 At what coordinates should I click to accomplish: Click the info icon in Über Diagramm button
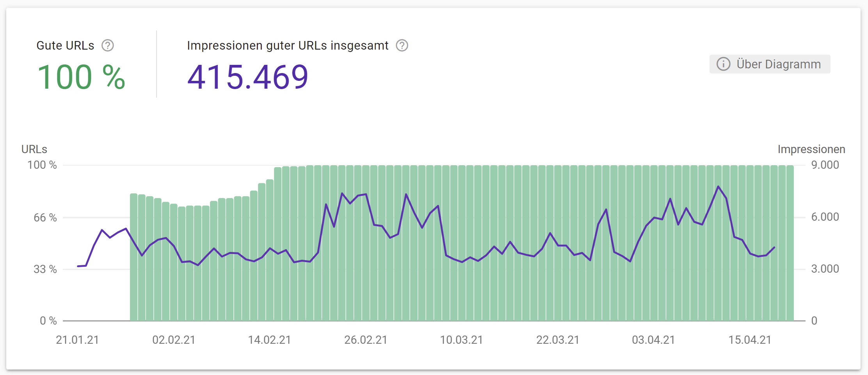click(724, 64)
